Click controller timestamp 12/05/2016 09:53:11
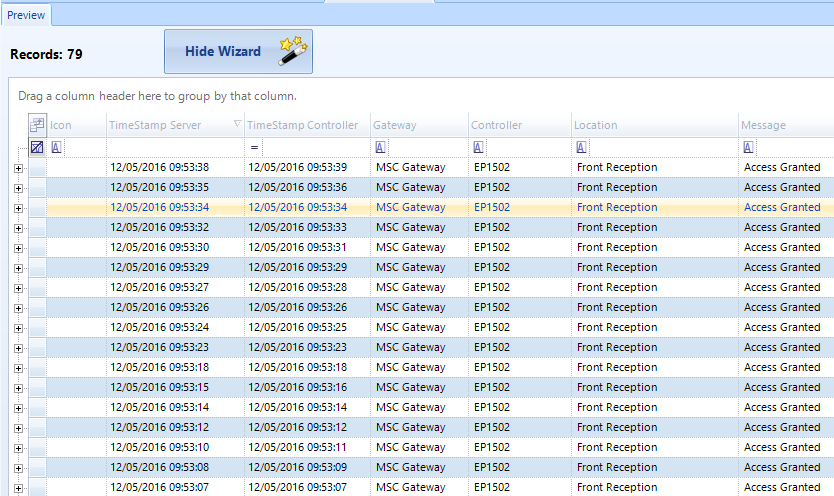The image size is (834, 496). coord(297,448)
